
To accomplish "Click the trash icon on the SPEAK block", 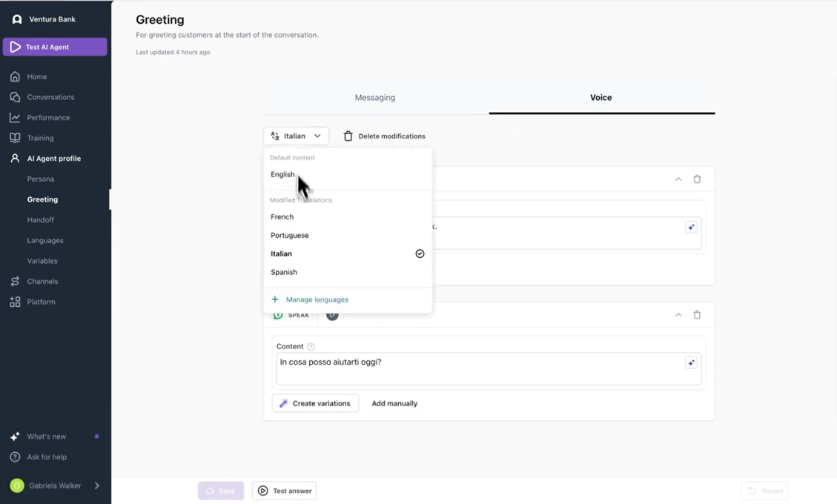I will pos(697,314).
